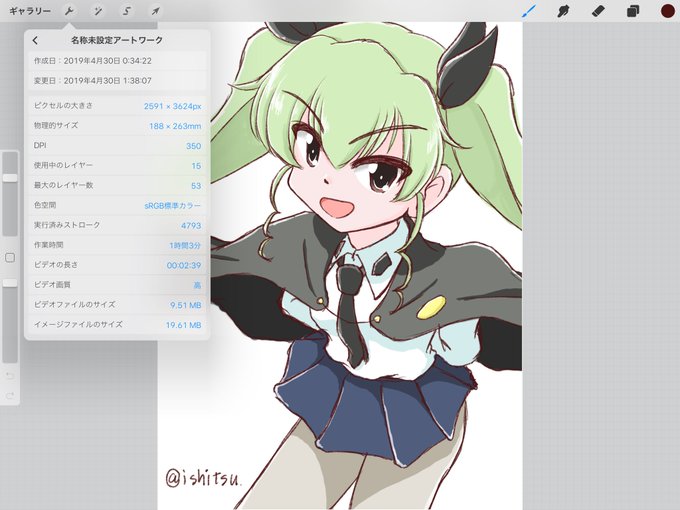680x510 pixels.
Task: Tap the video length value 00:02:39
Action: point(184,265)
